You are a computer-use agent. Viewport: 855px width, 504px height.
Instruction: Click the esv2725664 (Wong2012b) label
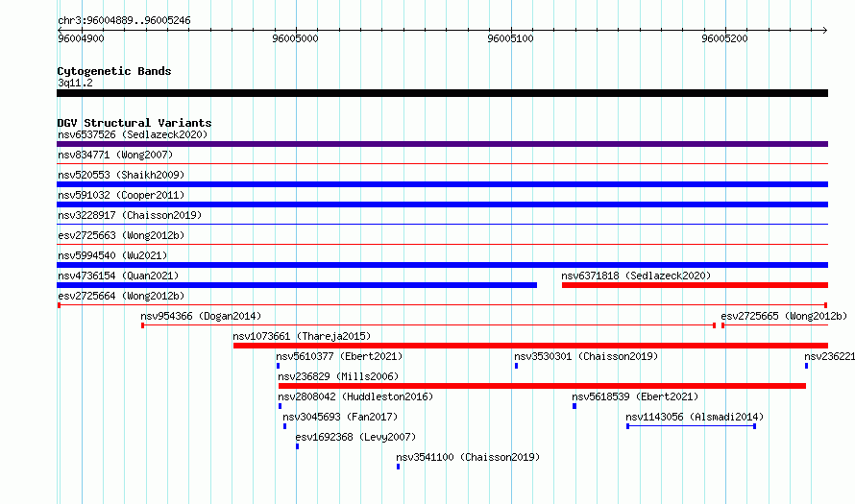(x=121, y=296)
